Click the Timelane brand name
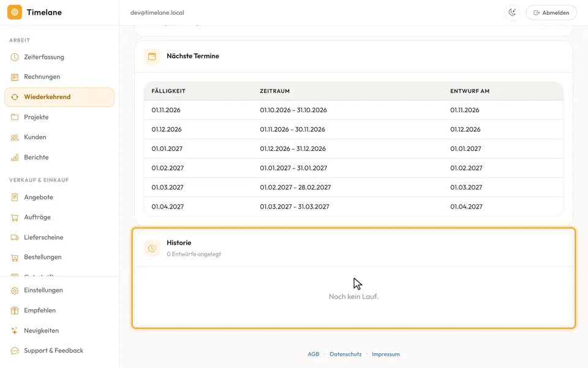Image resolution: width=588 pixels, height=368 pixels. pyautogui.click(x=44, y=12)
